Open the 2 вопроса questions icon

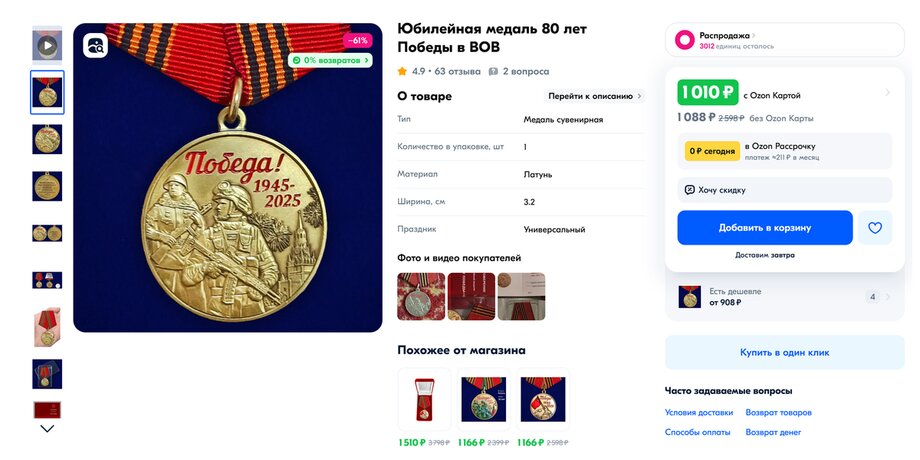(x=493, y=72)
